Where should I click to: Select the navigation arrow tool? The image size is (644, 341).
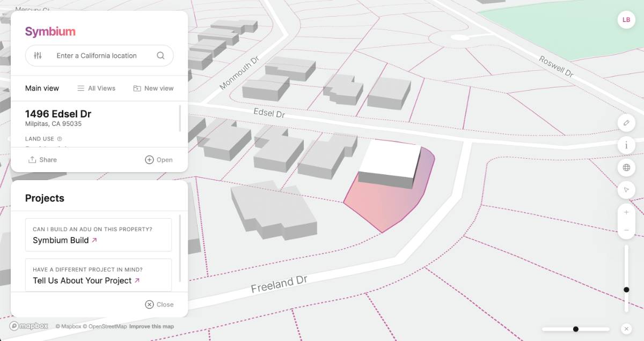point(626,189)
